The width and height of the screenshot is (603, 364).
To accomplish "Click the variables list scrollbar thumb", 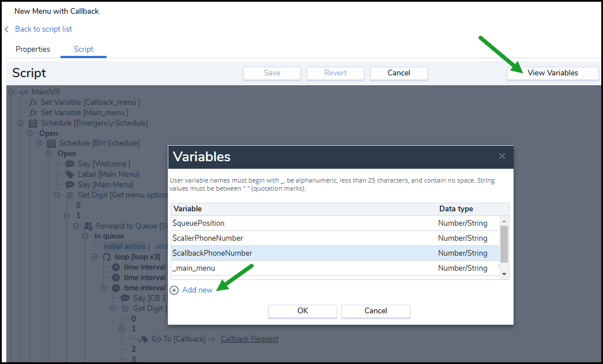I will [504, 244].
